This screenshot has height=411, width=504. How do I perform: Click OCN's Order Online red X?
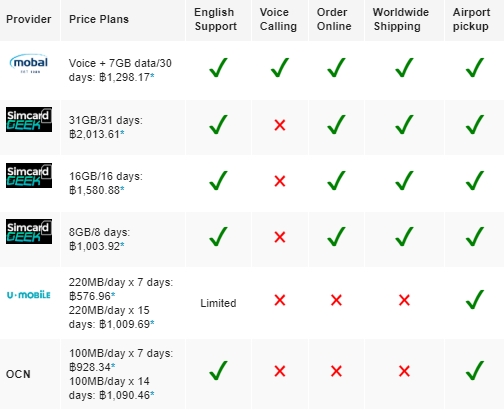pos(336,371)
